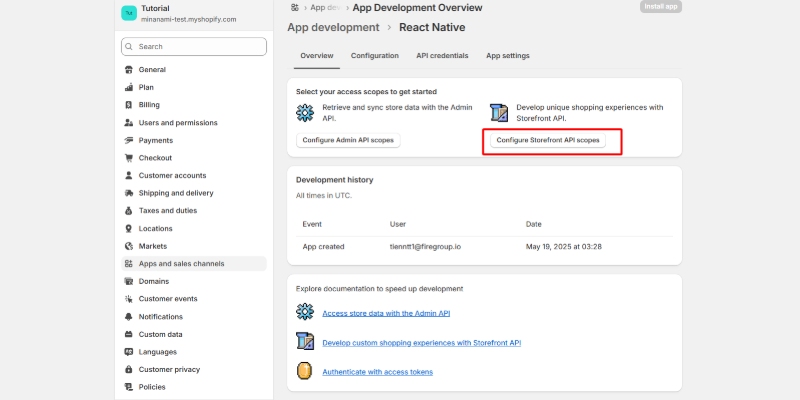Click the Checkout cart icon

(x=129, y=158)
